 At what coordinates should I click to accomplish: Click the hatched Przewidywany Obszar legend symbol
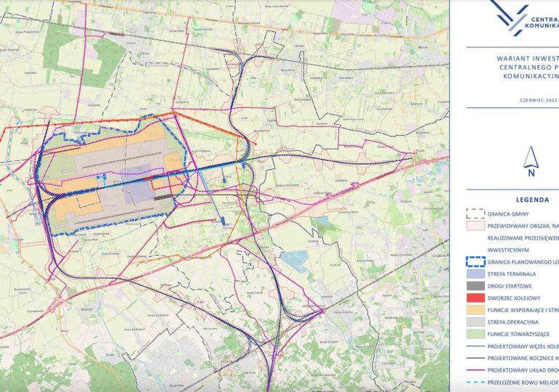(x=476, y=226)
